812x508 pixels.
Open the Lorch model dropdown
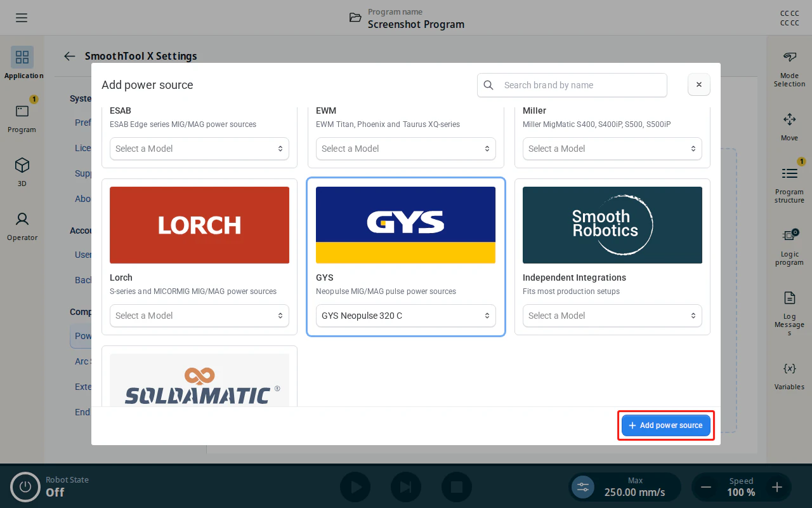[199, 316]
